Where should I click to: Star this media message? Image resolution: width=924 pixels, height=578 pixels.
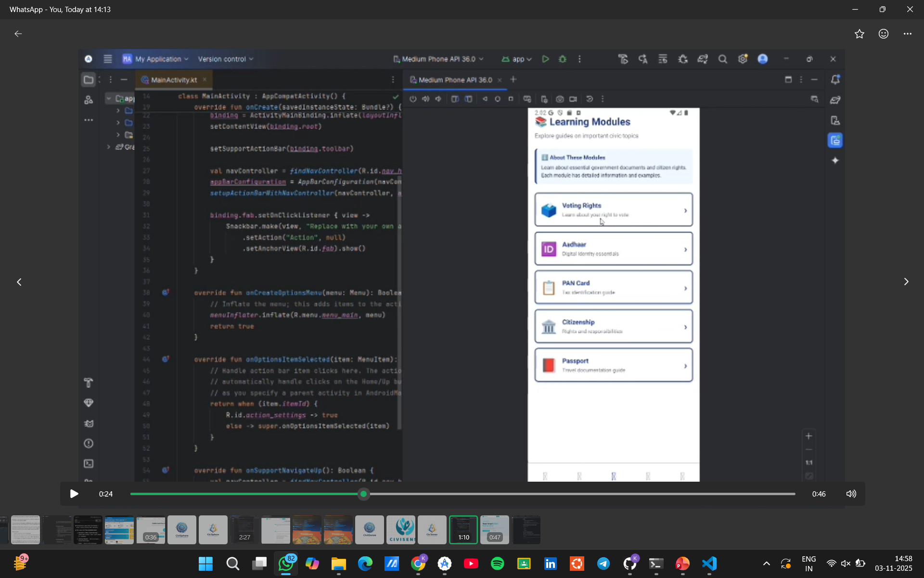(x=859, y=34)
